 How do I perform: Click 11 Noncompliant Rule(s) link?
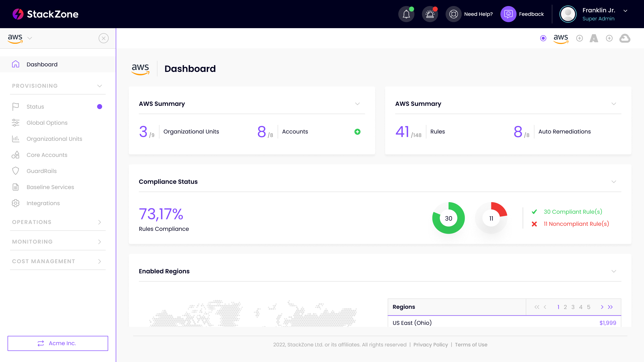tap(576, 224)
